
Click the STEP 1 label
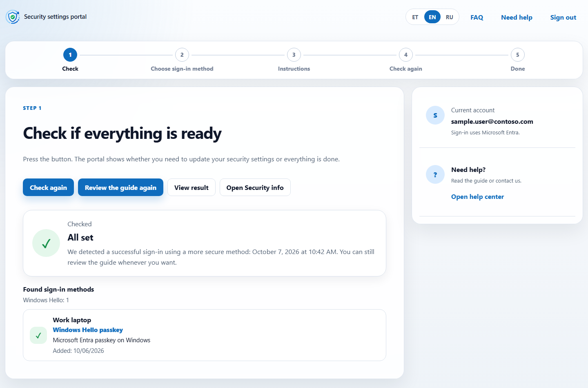(32, 108)
